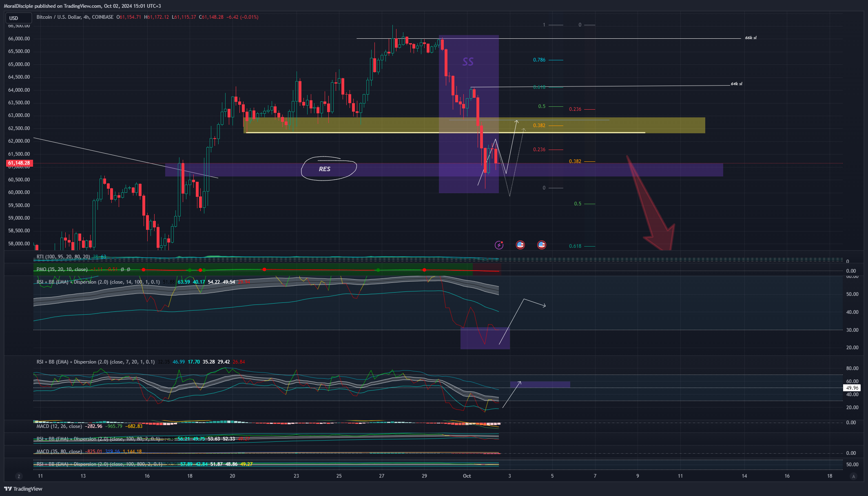Screen dimensions: 868x496
Task: Click the 66,000.00 price axis label
Action: click(x=19, y=39)
